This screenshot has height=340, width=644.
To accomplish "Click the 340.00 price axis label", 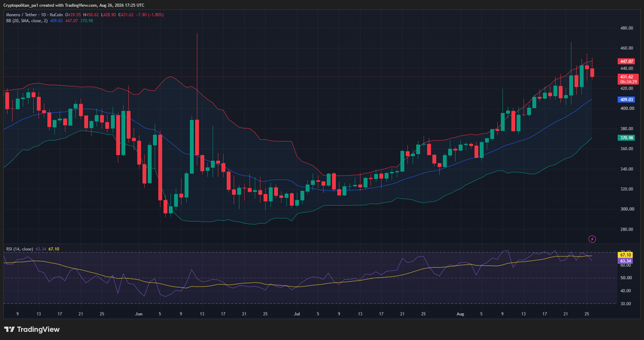I will coord(626,169).
